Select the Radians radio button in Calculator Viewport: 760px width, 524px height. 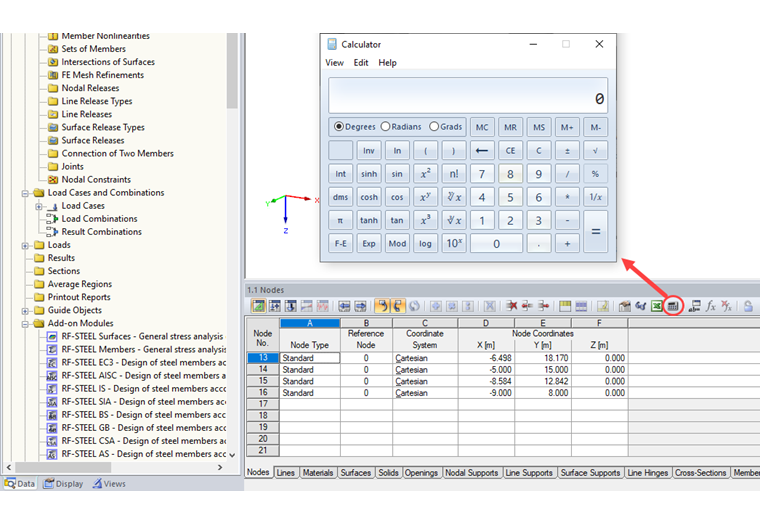pyautogui.click(x=385, y=127)
